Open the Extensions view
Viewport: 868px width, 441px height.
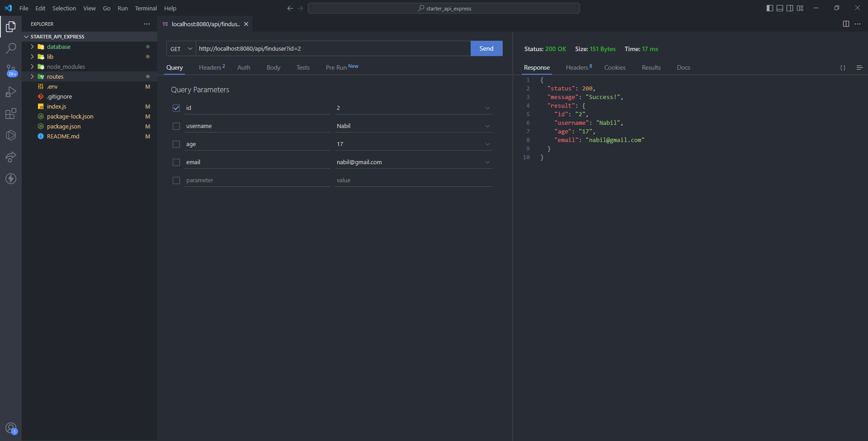(x=11, y=114)
